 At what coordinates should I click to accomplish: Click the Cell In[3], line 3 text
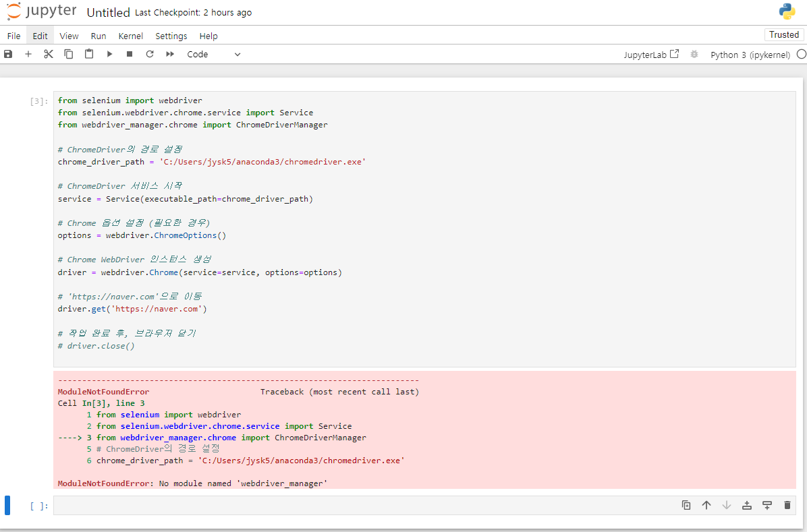pos(101,403)
